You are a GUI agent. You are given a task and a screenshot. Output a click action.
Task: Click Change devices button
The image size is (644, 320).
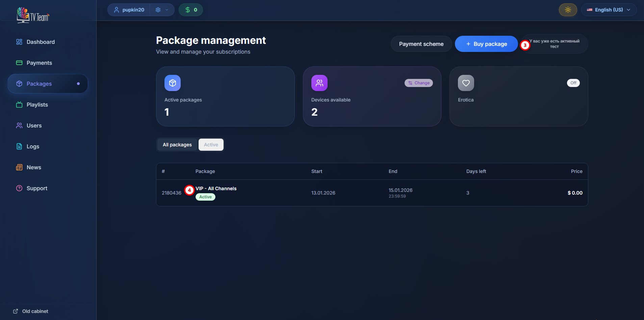click(x=418, y=83)
